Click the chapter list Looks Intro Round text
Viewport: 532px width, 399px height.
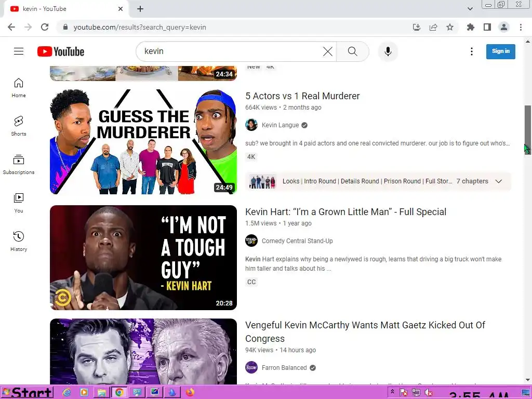click(367, 181)
